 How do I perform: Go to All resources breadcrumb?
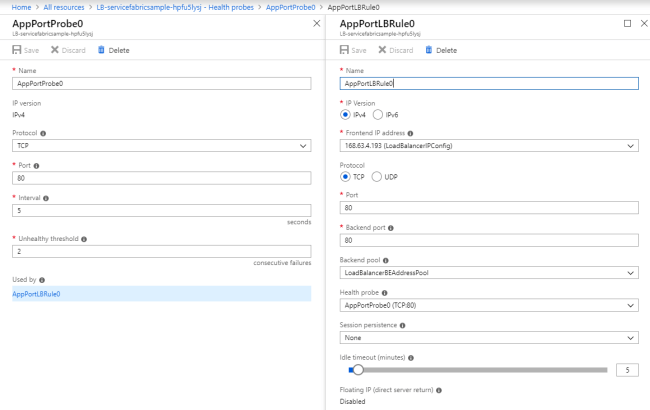pos(64,7)
